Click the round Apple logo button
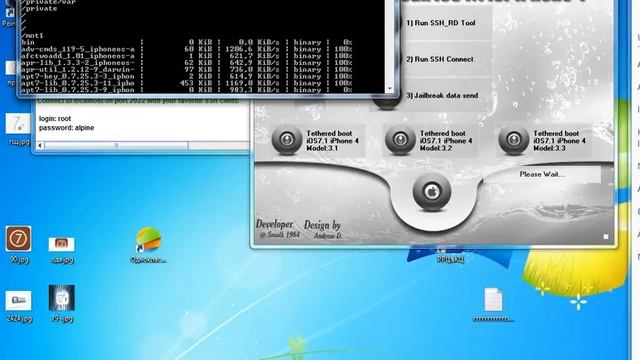This screenshot has width=640, height=360. pos(432,191)
